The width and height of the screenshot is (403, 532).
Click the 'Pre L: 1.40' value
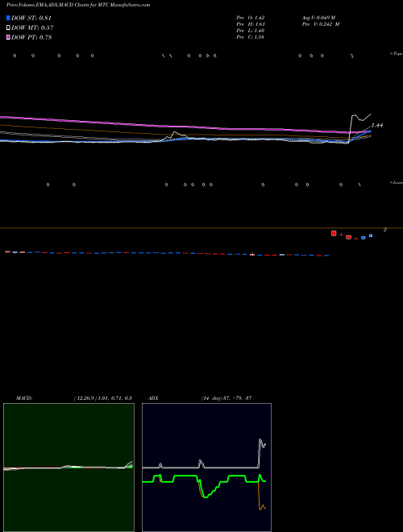click(251, 31)
